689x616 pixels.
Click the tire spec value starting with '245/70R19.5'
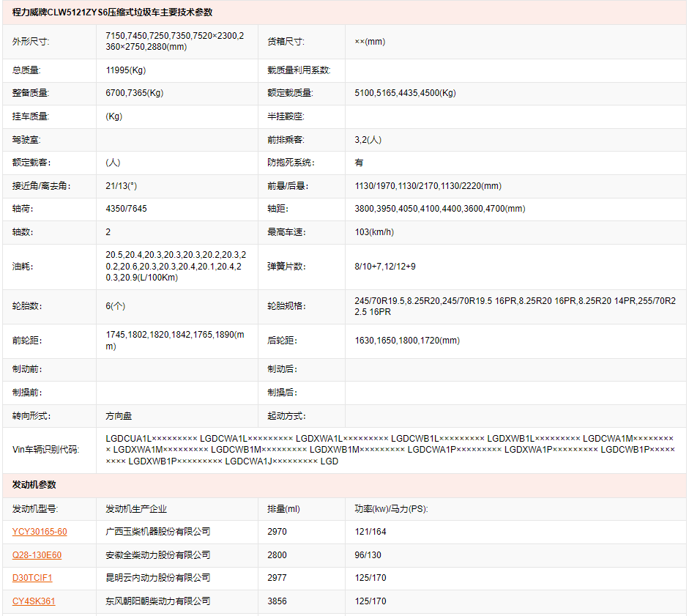point(515,306)
